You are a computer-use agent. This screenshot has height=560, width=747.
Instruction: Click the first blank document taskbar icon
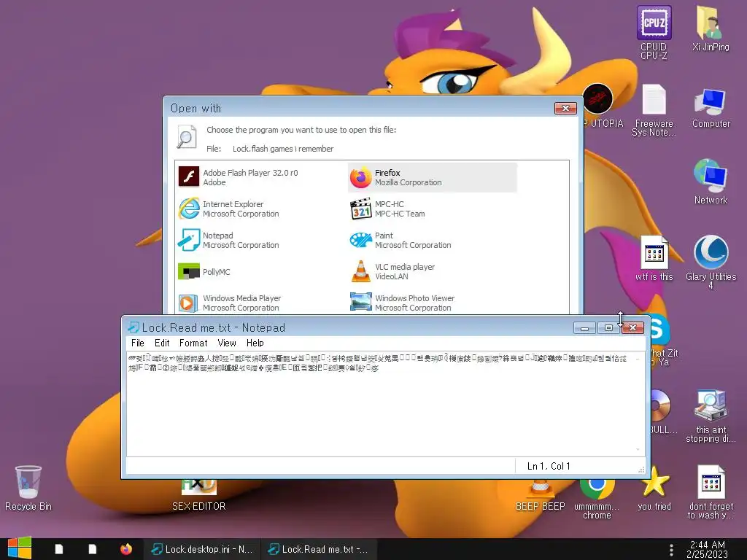click(x=59, y=549)
